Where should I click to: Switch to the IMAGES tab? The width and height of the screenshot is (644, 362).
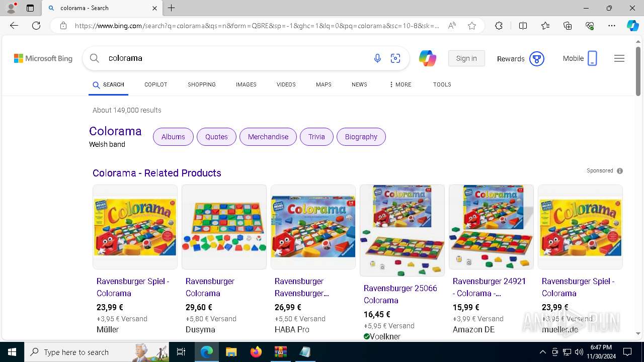pos(246,84)
